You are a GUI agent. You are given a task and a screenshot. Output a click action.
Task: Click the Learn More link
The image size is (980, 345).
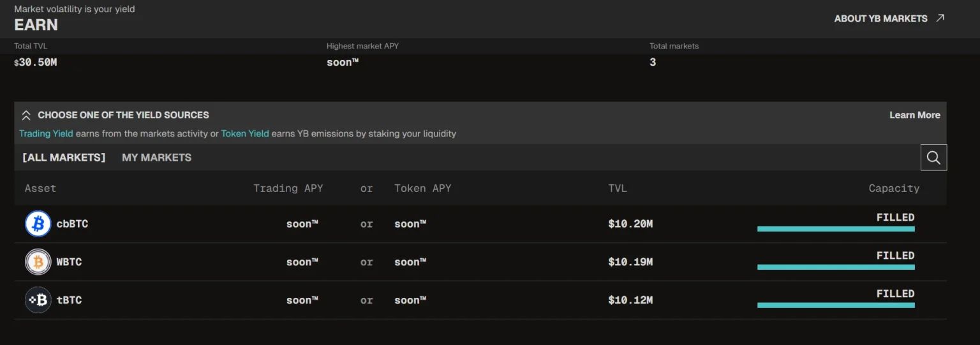[914, 115]
